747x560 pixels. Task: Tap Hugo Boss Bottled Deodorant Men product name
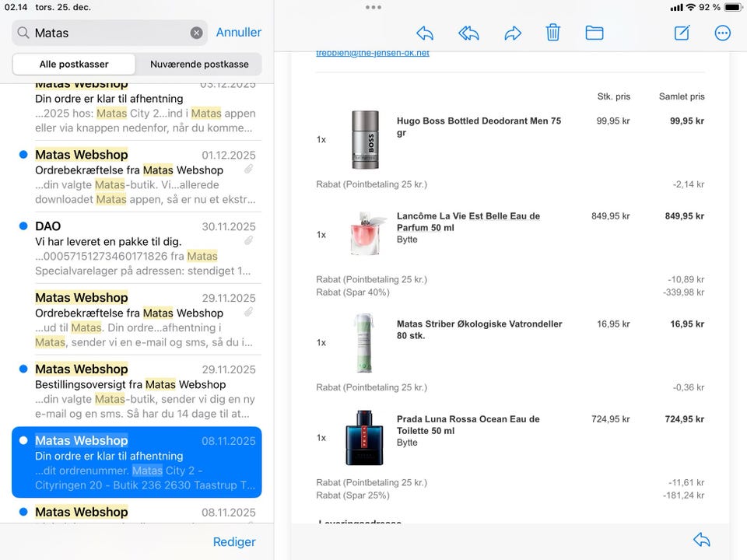[479, 127]
